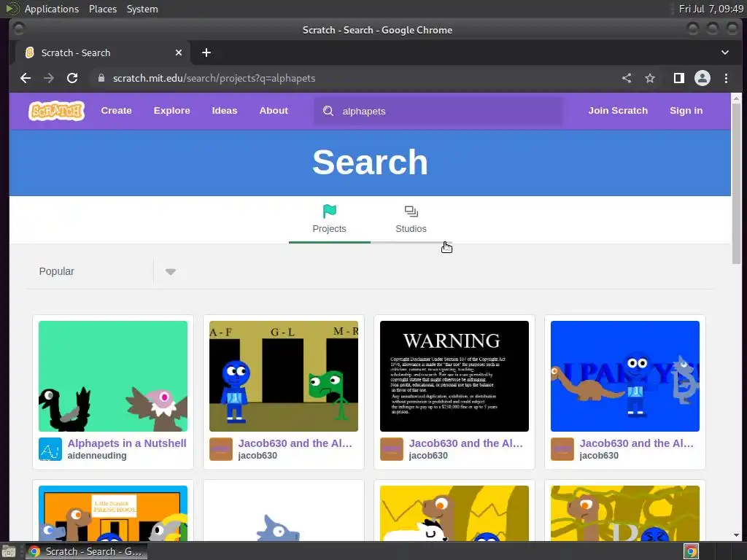Click the alphapets search field
The image size is (747, 560).
(x=438, y=111)
